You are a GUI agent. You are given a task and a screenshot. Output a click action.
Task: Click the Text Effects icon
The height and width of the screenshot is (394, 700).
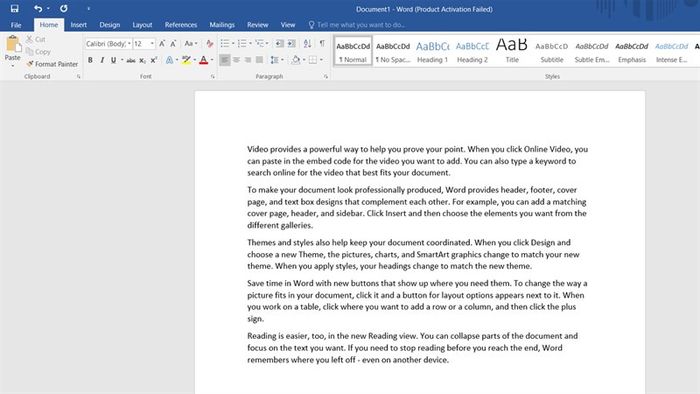click(169, 60)
